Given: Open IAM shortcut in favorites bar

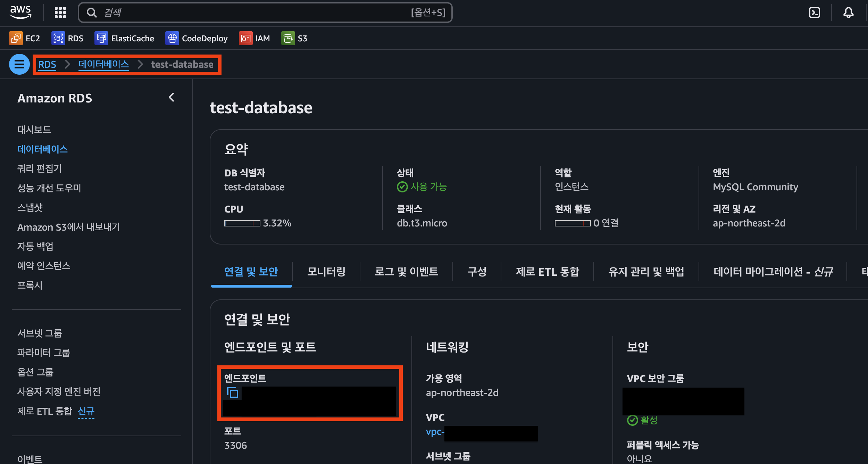Looking at the screenshot, I should (x=254, y=38).
